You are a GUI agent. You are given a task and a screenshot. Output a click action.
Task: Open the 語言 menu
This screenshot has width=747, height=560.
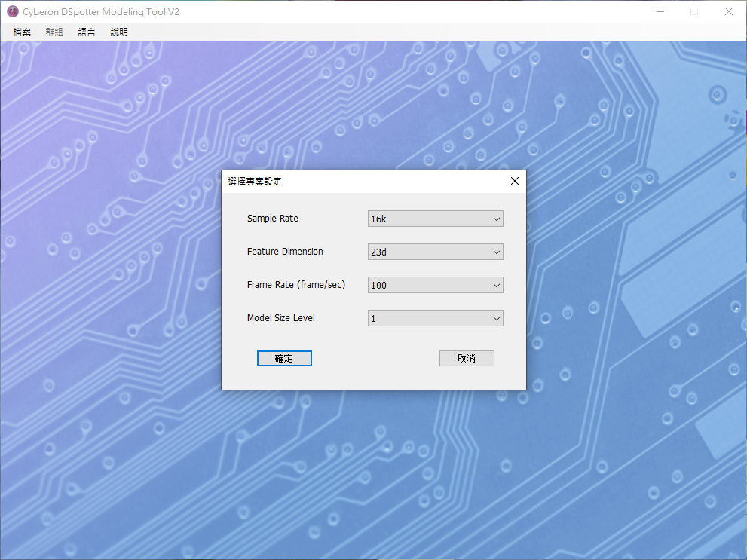coord(87,32)
